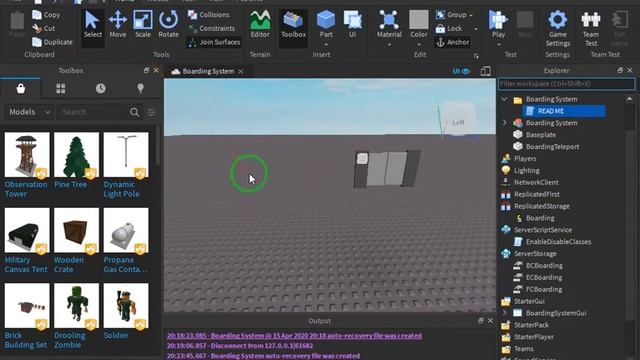Viewport: 640px width, 360px height.
Task: Undock the Output panel
Action: point(480,321)
